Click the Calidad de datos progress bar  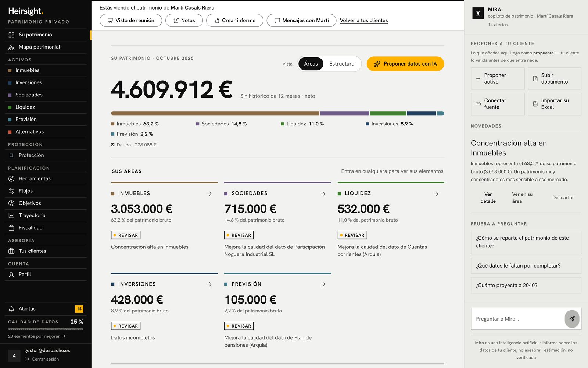pyautogui.click(x=46, y=329)
